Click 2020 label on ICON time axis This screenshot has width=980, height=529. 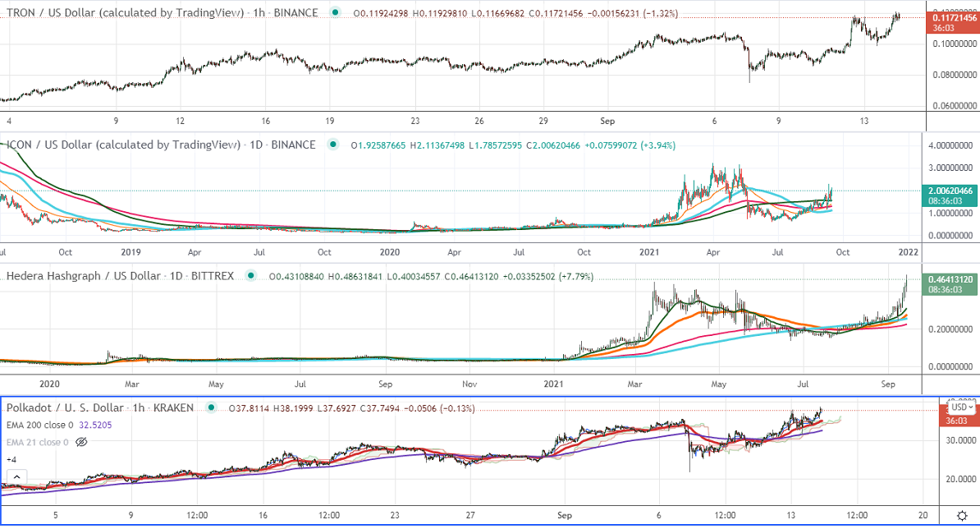(389, 252)
